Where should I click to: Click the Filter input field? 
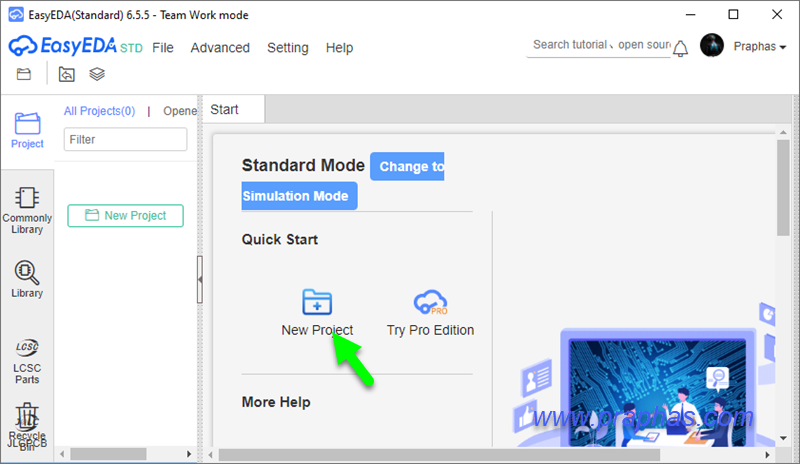(126, 139)
